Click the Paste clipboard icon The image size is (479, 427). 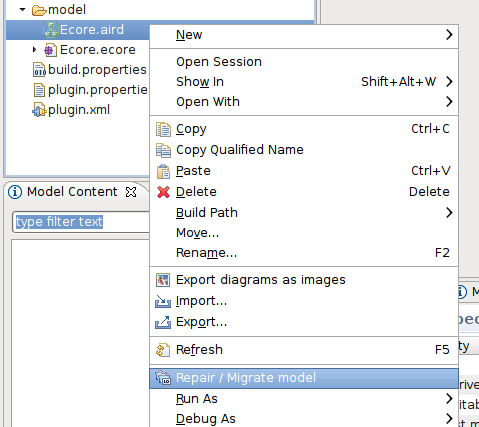point(163,171)
